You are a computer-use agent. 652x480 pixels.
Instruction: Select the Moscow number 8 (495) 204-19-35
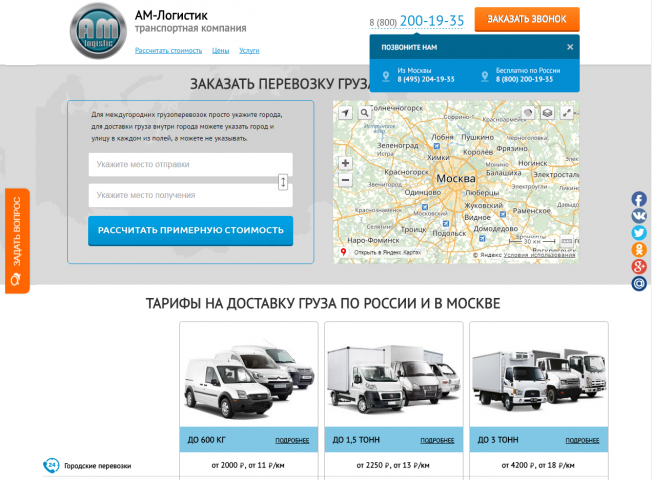(426, 79)
